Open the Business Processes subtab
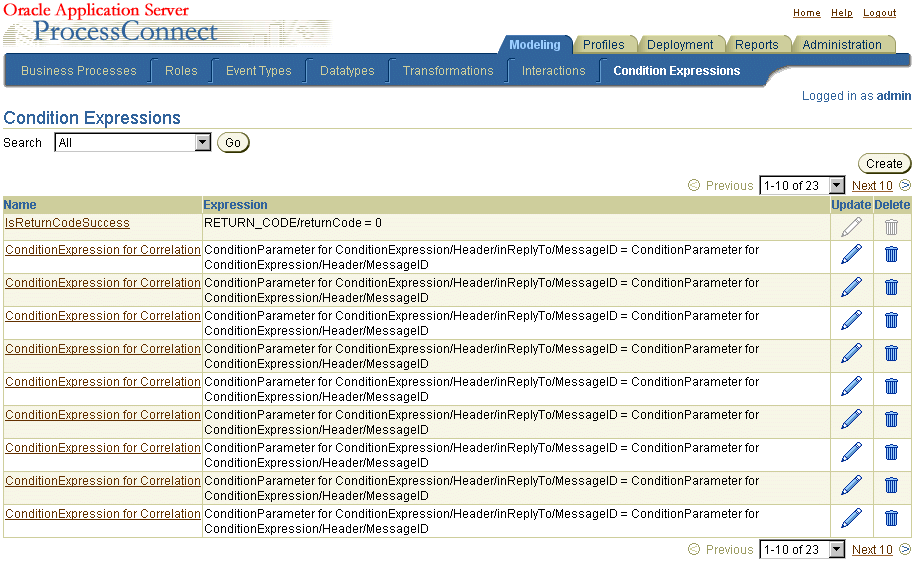The width and height of the screenshot is (912, 568). point(79,70)
